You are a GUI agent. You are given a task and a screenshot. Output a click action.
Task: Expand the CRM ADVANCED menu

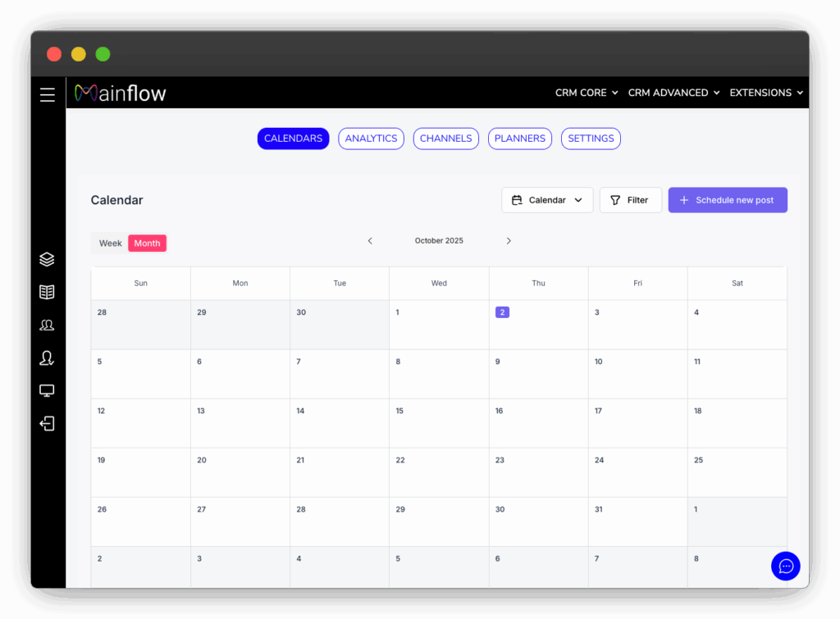[673, 93]
